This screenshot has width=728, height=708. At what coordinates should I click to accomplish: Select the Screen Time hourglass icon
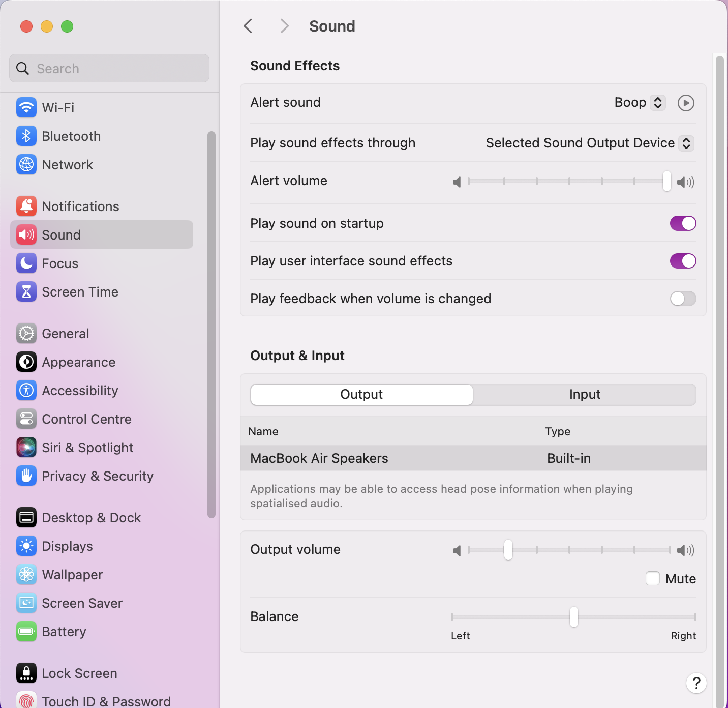pyautogui.click(x=26, y=291)
